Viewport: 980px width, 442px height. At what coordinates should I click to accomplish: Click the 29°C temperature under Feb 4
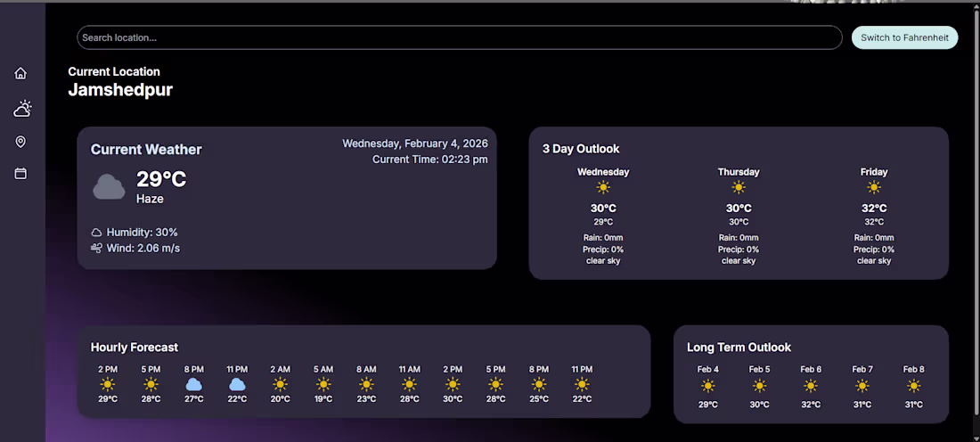click(x=708, y=405)
